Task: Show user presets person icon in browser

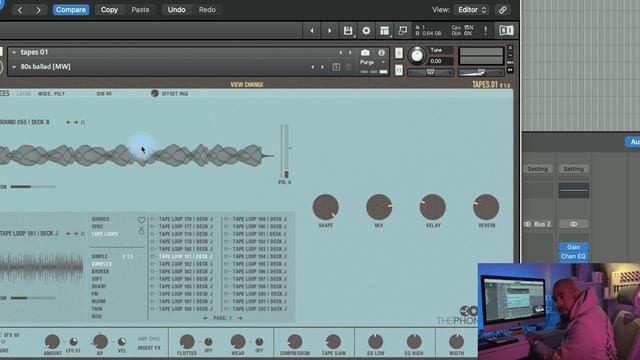Action: pyautogui.click(x=141, y=230)
